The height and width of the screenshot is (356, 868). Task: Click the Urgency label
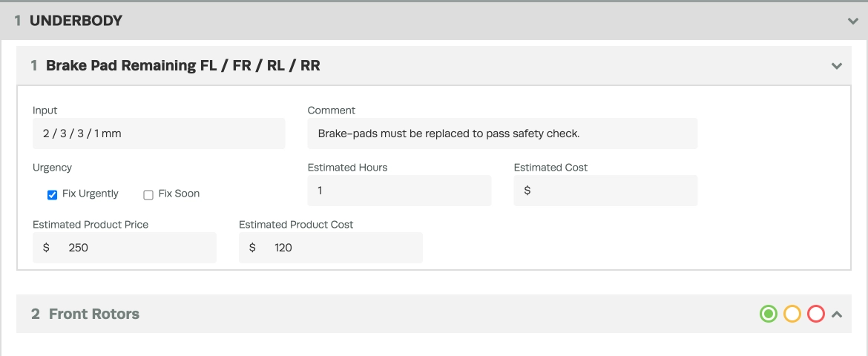click(x=52, y=167)
